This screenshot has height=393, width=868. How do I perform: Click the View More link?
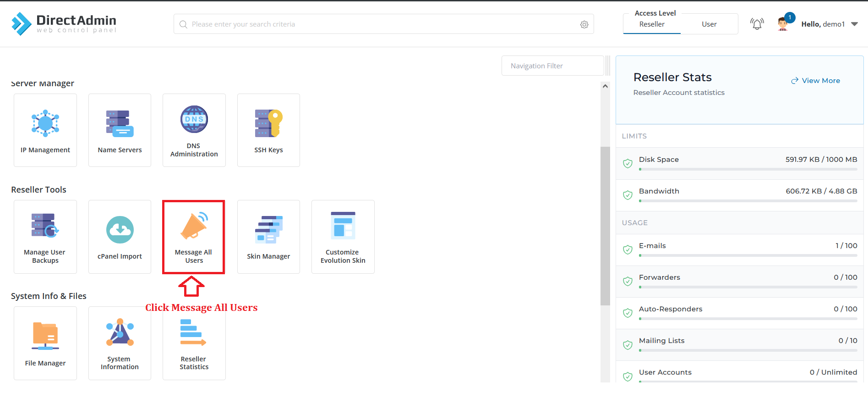[815, 81]
